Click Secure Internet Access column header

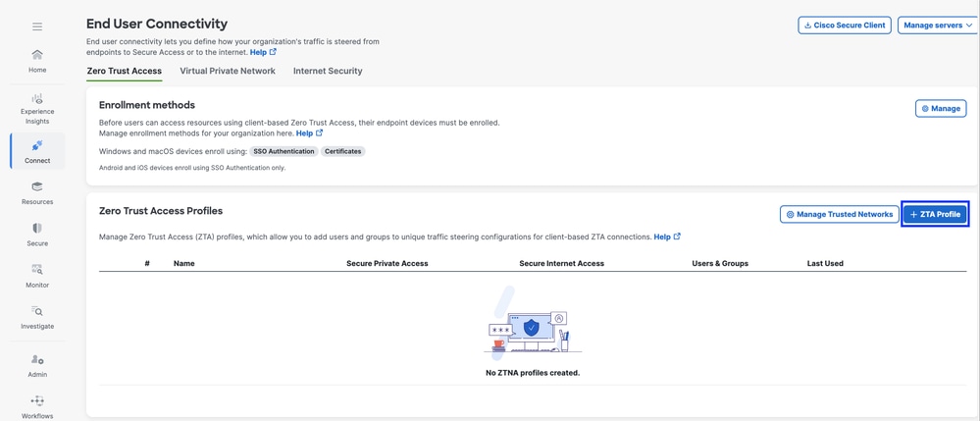click(562, 263)
